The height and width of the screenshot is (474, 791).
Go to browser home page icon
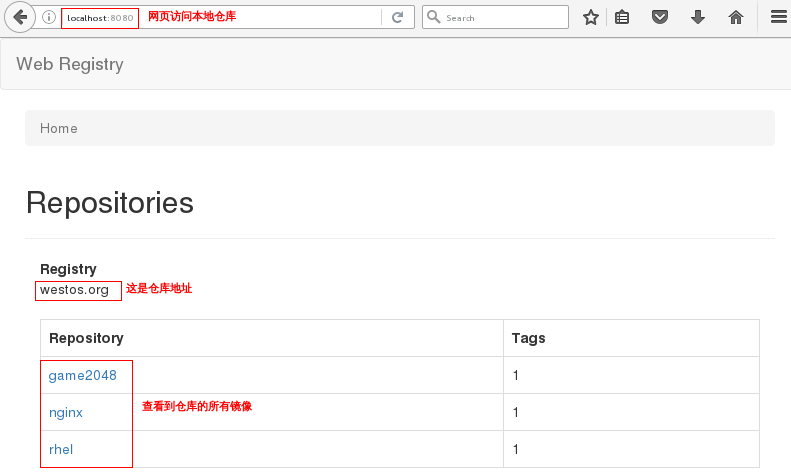(736, 18)
